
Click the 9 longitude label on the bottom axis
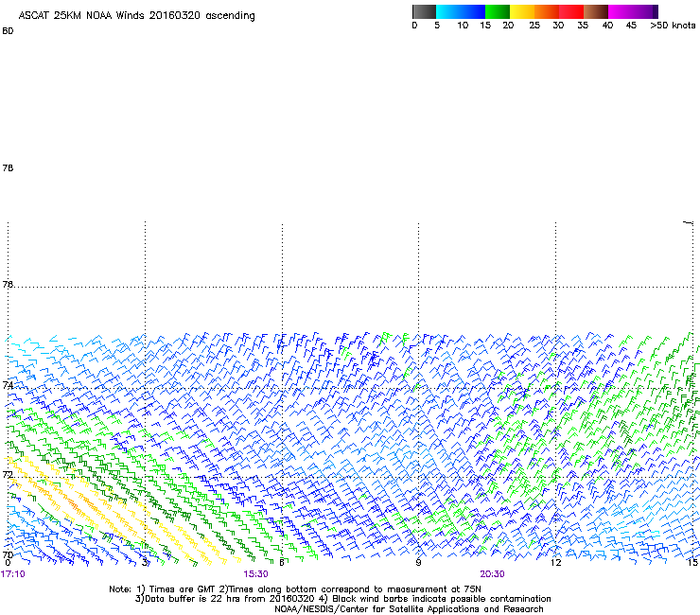point(418,562)
